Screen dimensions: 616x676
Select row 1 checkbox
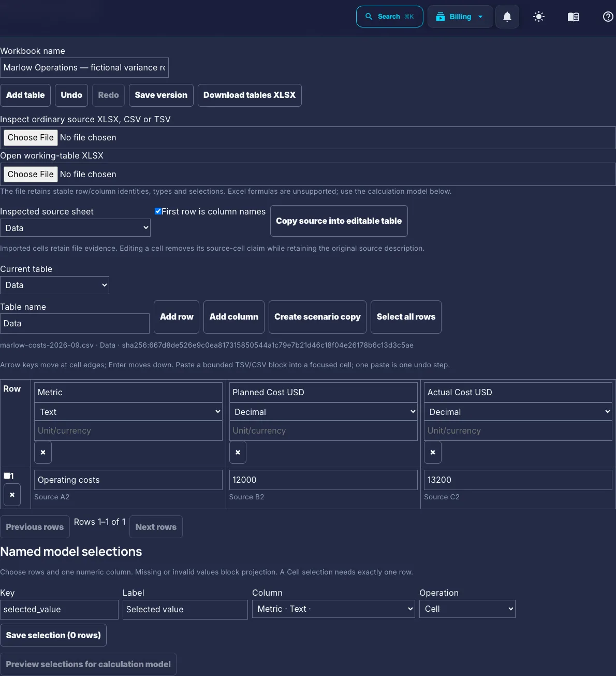7,476
